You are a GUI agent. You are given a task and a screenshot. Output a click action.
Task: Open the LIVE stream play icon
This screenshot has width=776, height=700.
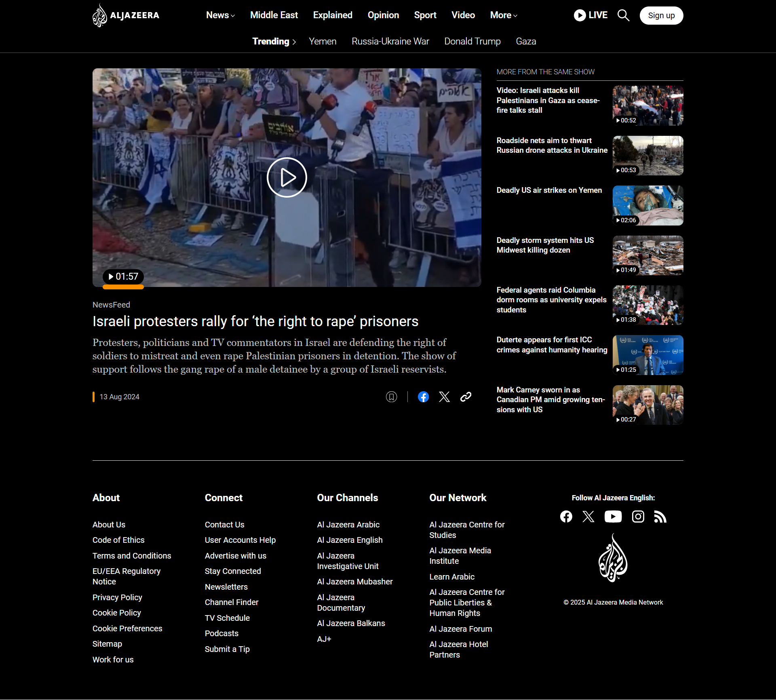(x=580, y=15)
